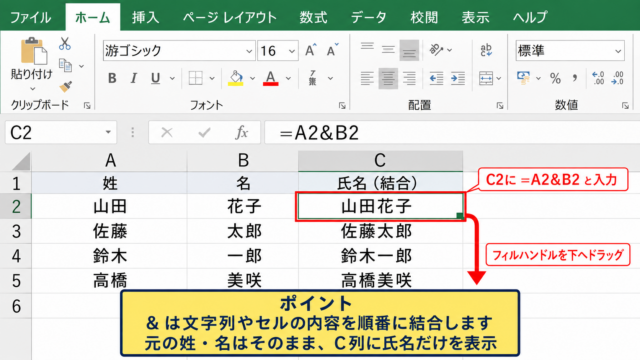
Task: Apply cell borders icon
Action: (196, 78)
